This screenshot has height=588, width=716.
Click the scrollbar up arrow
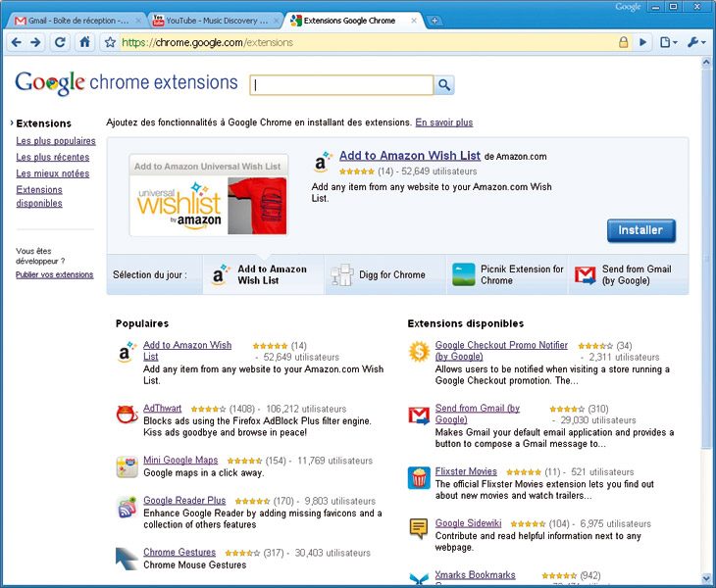(706, 63)
